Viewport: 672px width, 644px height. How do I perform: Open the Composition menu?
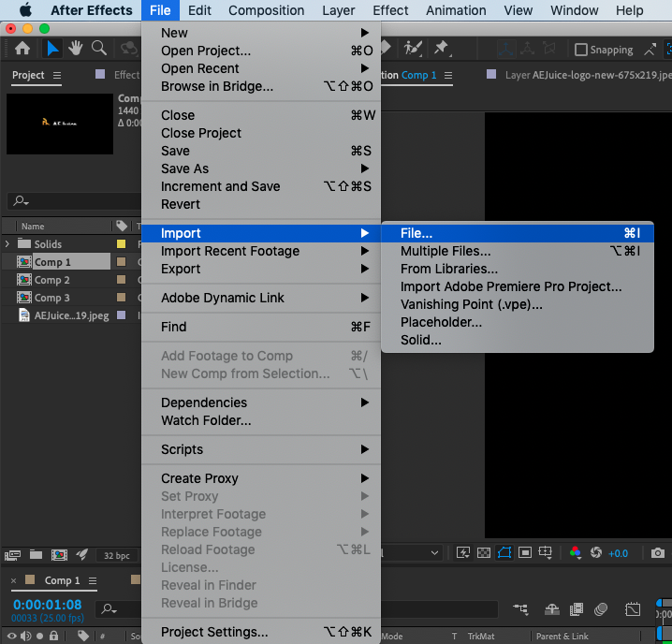coord(266,10)
